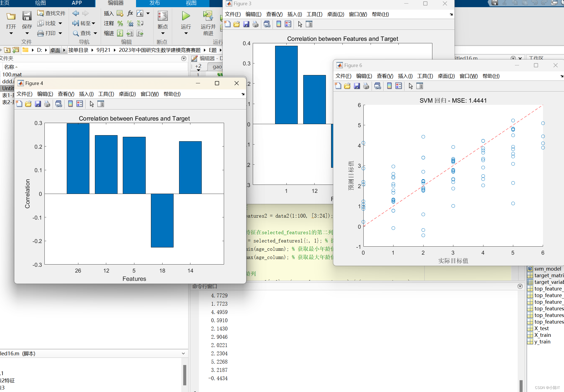
Task: Toggle Insert Colorbar in Figure 6 toolbar
Action: point(389,86)
